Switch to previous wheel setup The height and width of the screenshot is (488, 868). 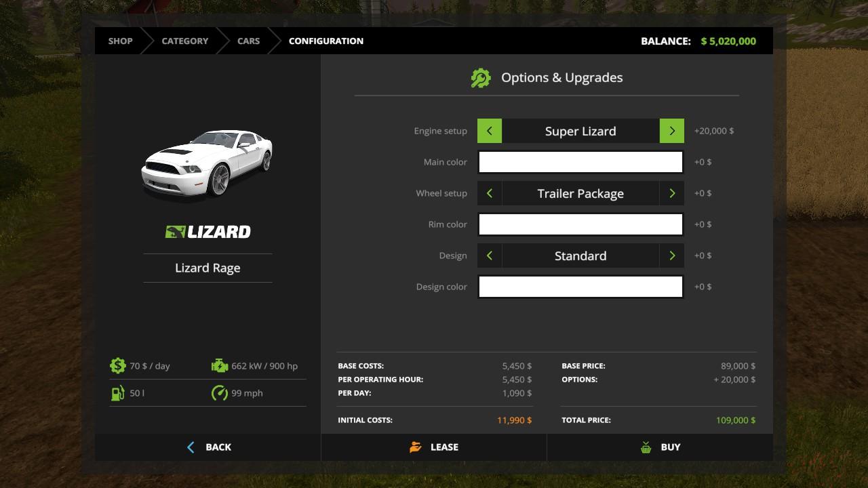[x=490, y=193]
